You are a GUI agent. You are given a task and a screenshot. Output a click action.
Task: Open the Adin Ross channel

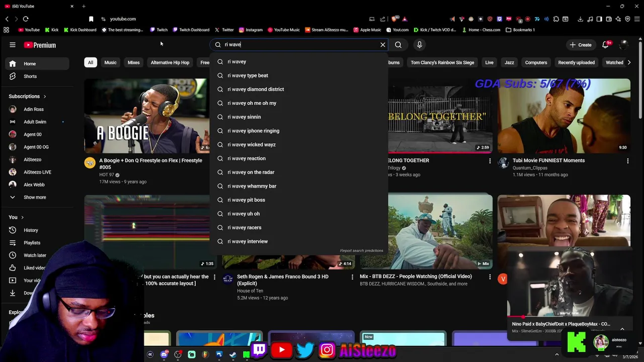click(37, 109)
